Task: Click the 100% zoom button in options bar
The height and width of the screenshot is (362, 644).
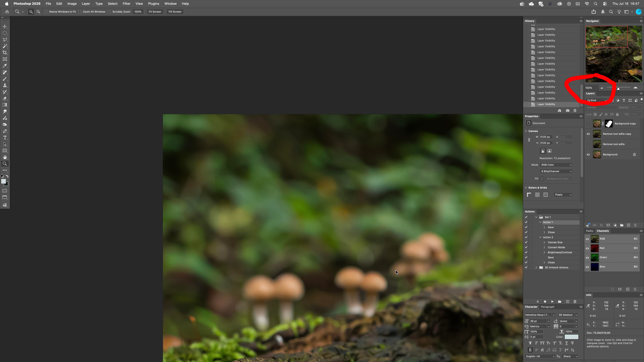Action: 138,12
